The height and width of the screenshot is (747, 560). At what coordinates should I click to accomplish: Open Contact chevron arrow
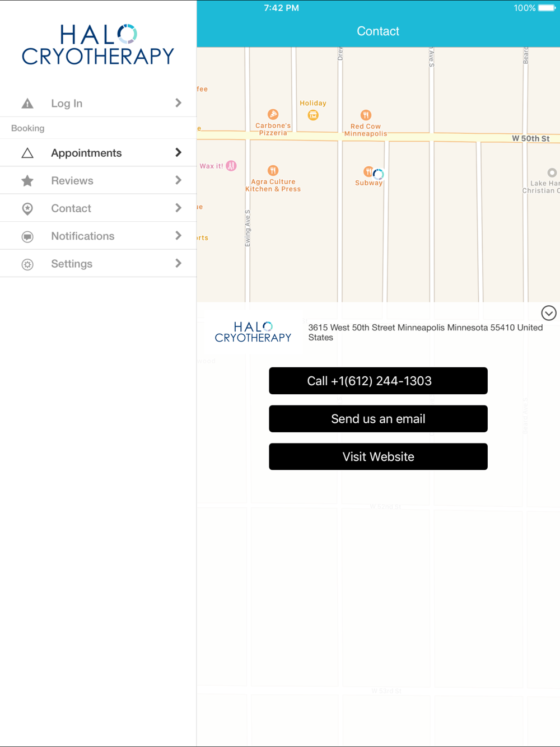point(178,208)
